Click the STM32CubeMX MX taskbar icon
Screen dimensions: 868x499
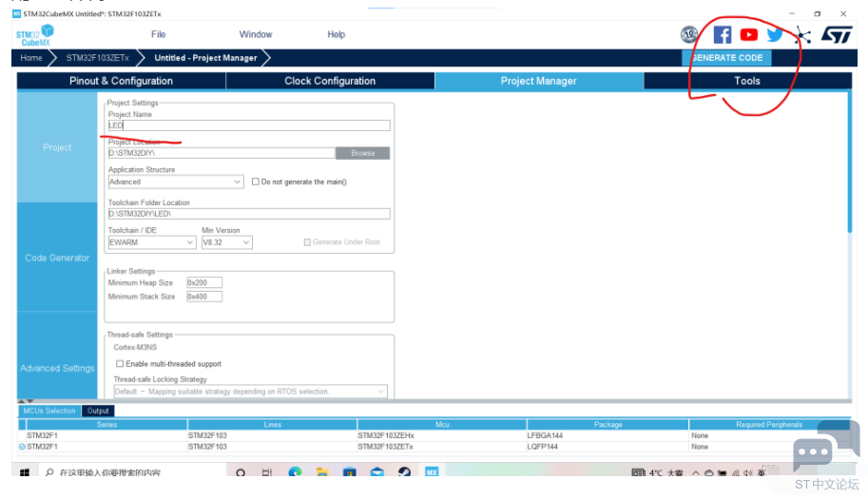click(432, 472)
